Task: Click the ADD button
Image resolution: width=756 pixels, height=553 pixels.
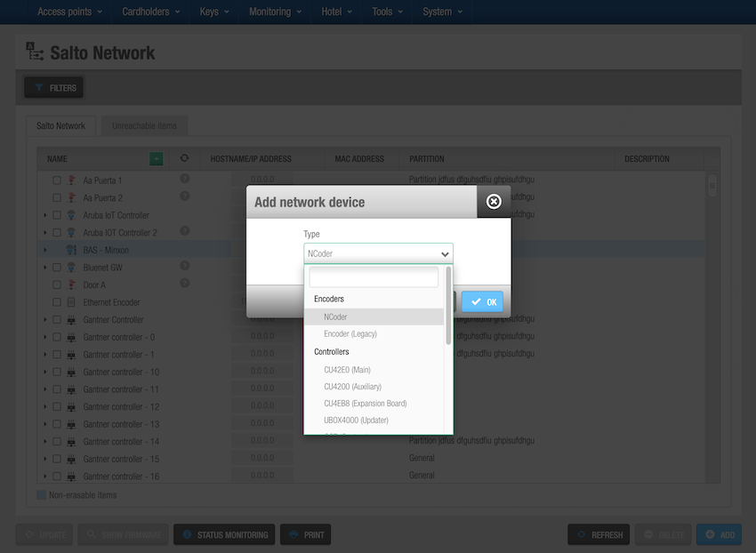Action: click(719, 534)
